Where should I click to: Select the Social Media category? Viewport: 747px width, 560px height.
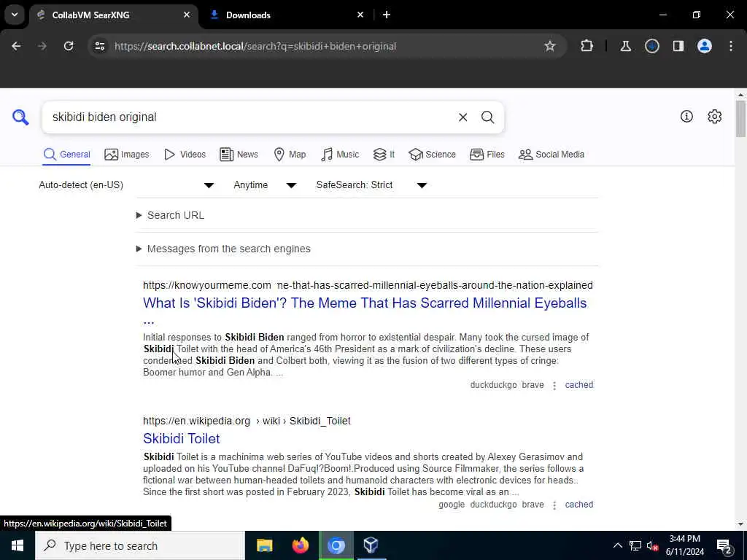[551, 155]
